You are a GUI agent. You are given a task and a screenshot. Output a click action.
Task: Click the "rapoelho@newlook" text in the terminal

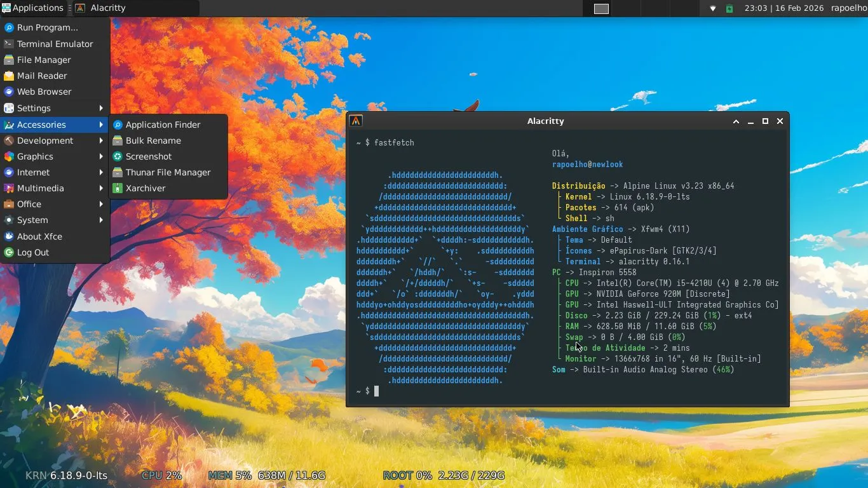click(588, 164)
